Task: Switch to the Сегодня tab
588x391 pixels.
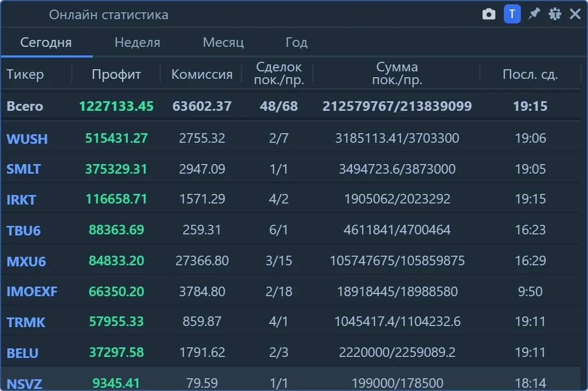Action: [46, 43]
